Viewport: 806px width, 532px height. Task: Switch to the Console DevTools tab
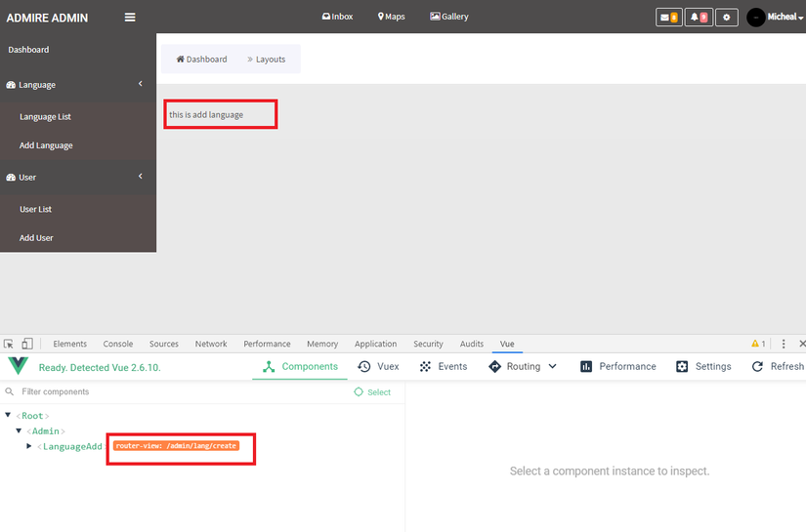click(x=117, y=344)
